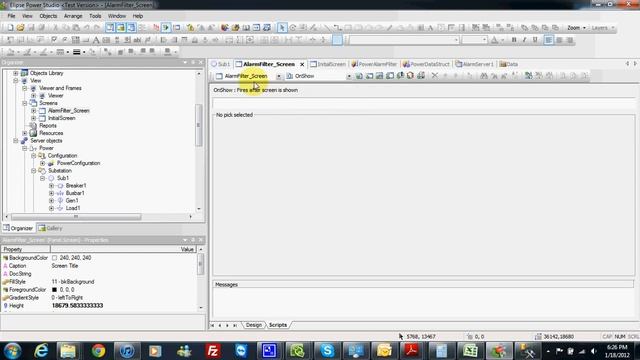Open the Arrange menu

[73, 16]
